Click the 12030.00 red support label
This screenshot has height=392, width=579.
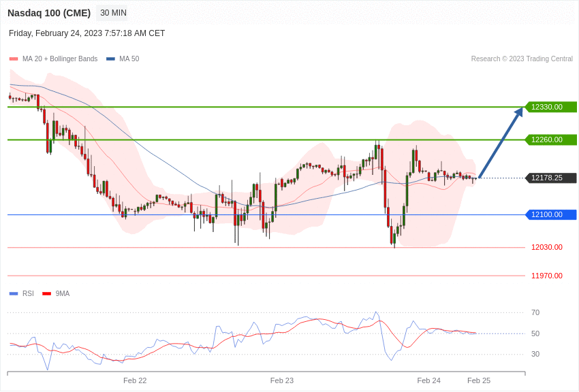tap(547, 248)
